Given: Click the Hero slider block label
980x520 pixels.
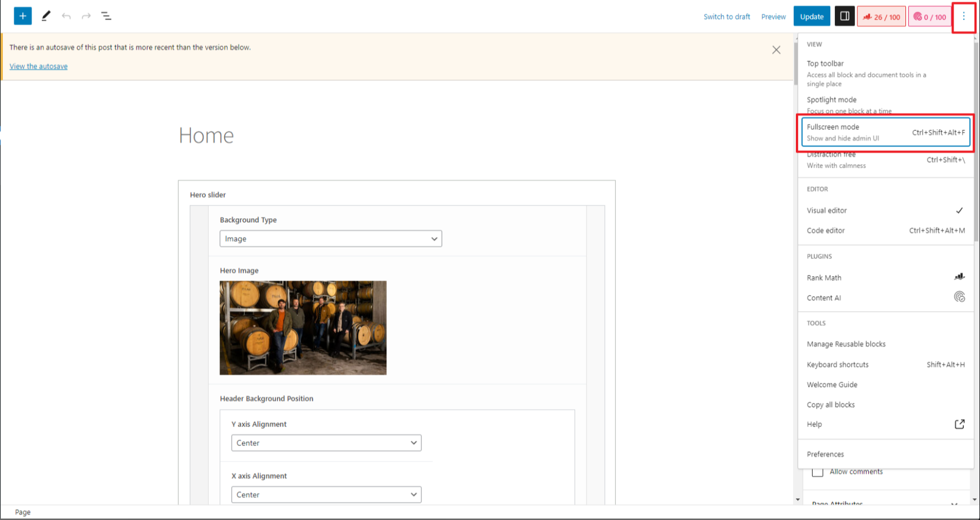Looking at the screenshot, I should pos(208,195).
